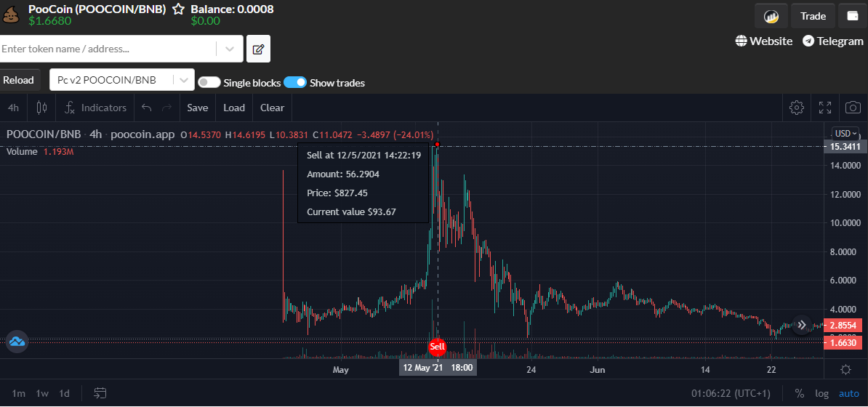Open the Website link

point(771,41)
